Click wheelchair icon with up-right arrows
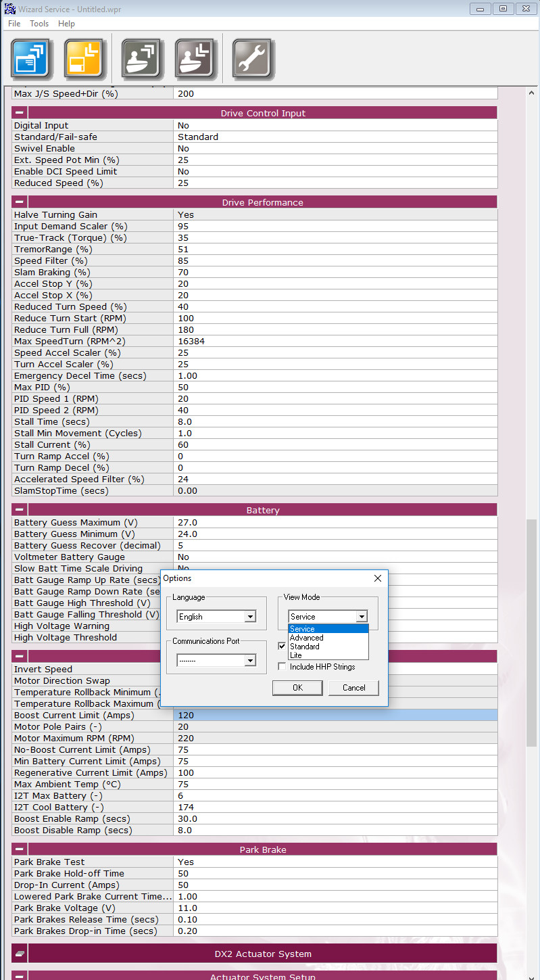The height and width of the screenshot is (980, 540). click(142, 58)
